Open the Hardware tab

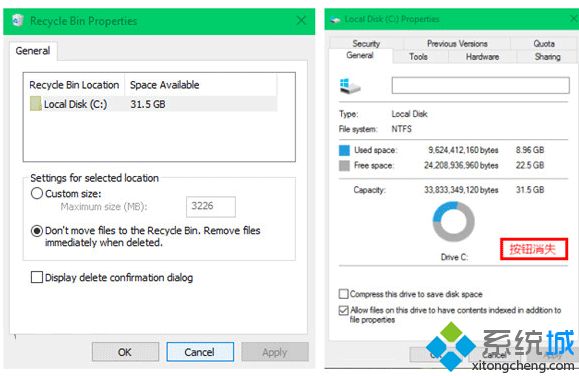point(482,57)
